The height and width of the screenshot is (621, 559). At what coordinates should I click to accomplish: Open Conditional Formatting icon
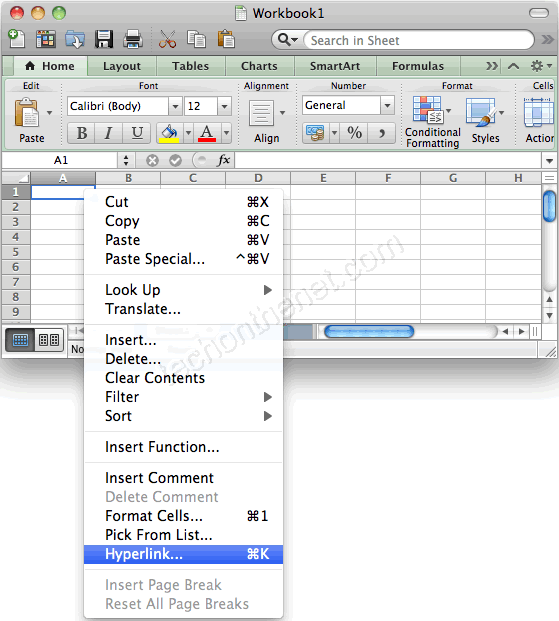(427, 109)
